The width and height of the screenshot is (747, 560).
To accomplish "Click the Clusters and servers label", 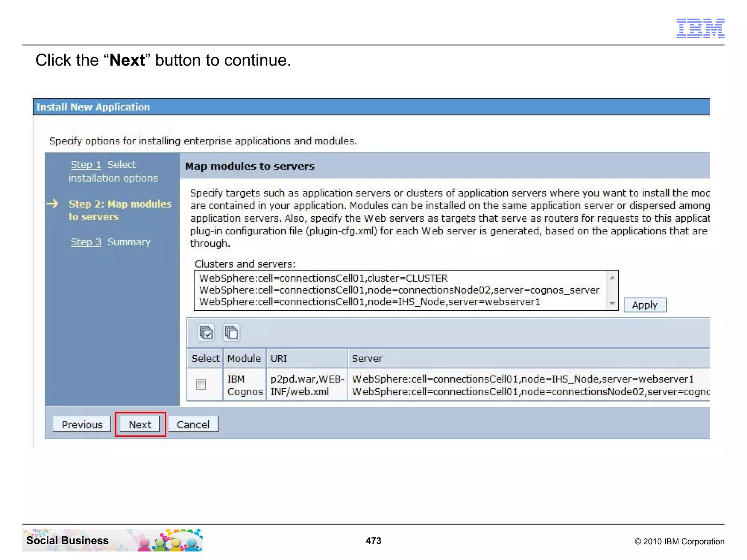I will pos(245,264).
